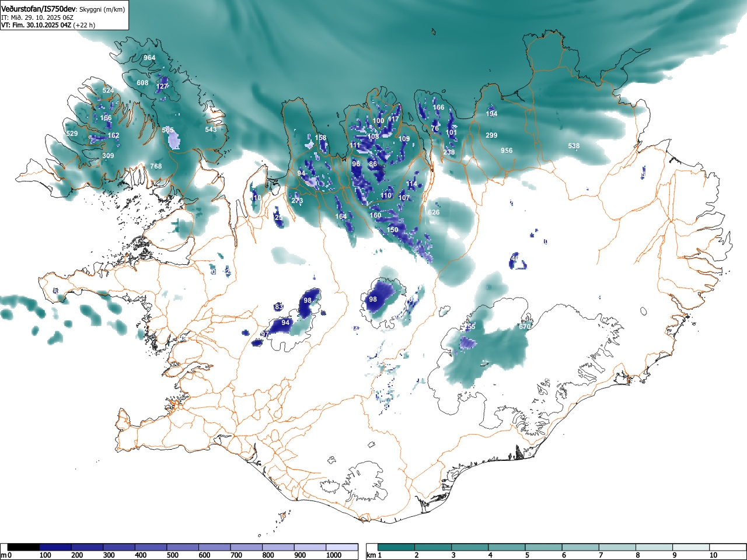Click the visibility value 86 on the map
Image resolution: width=747 pixels, height=560 pixels.
pos(373,164)
